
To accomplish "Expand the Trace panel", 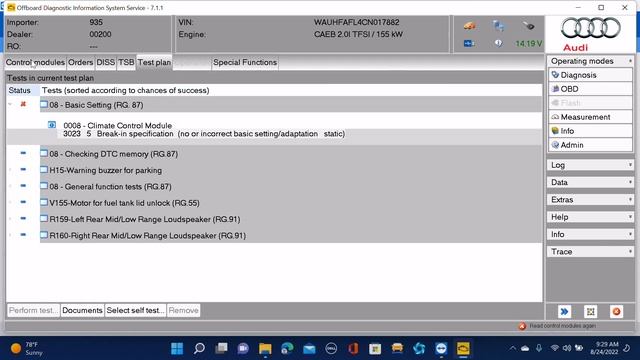I will point(590,252).
